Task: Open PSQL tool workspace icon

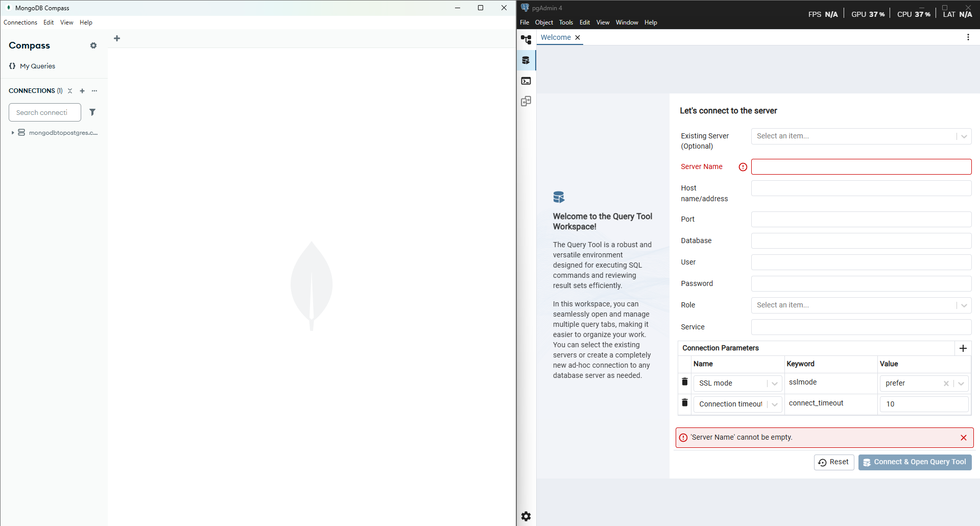Action: click(526, 81)
